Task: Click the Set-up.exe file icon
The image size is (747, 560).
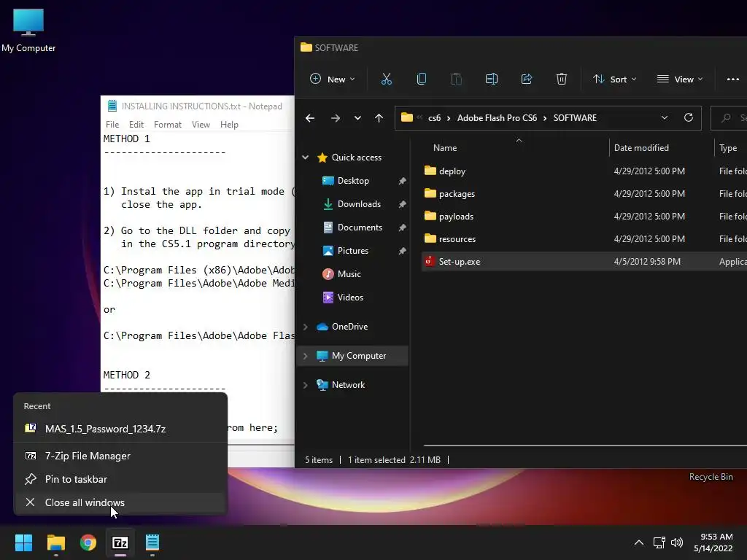Action: click(430, 261)
